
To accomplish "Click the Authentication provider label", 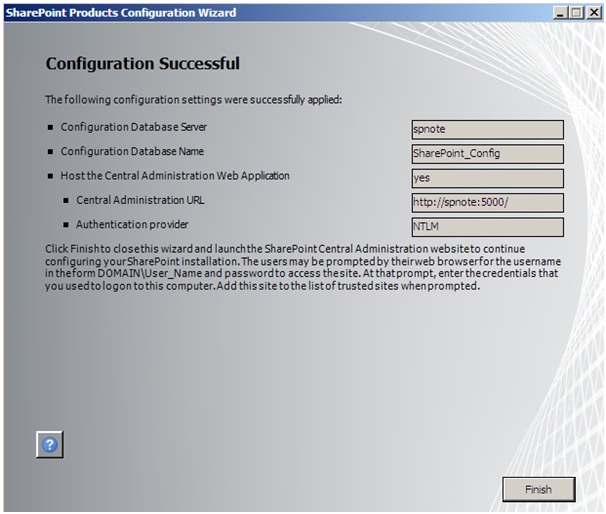I will 132,225.
